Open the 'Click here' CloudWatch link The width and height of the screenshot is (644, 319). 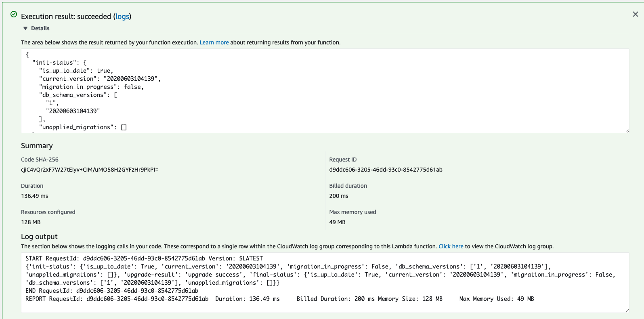(451, 246)
